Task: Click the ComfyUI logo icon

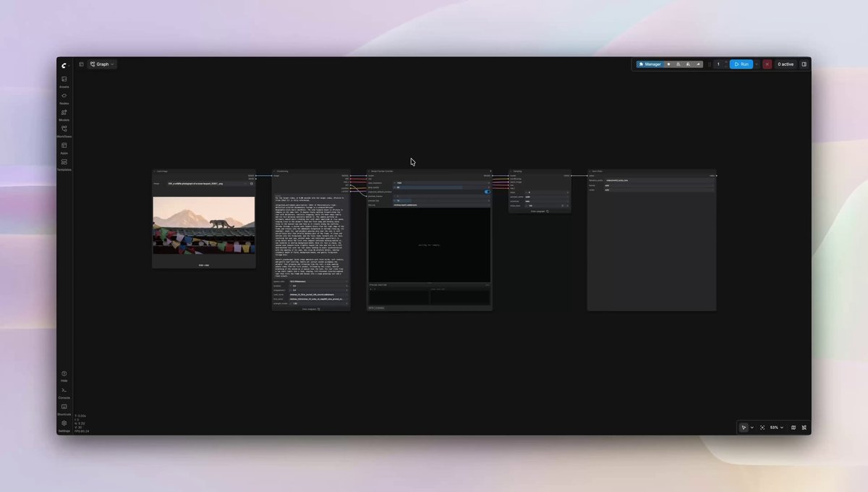Action: (x=64, y=65)
